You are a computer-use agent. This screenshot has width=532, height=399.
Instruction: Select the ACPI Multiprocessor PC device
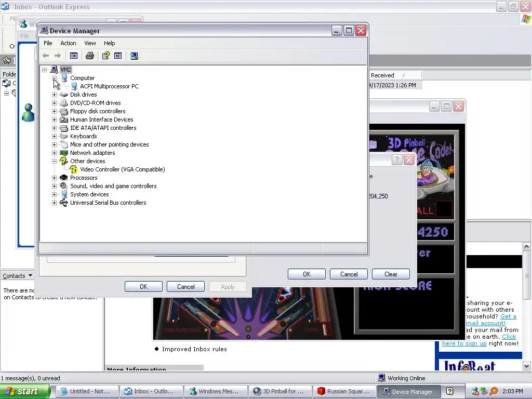click(x=109, y=86)
